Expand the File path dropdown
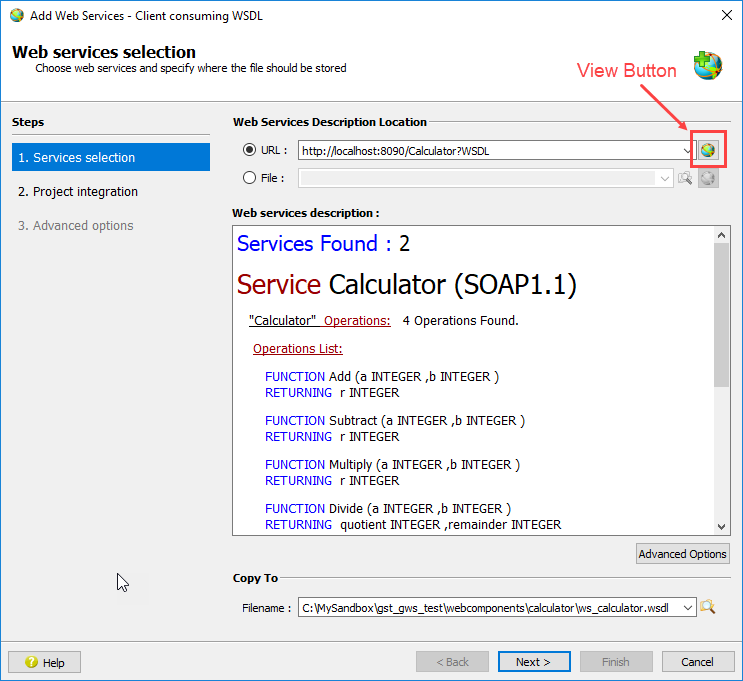Viewport: 743px width, 681px height. 665,178
